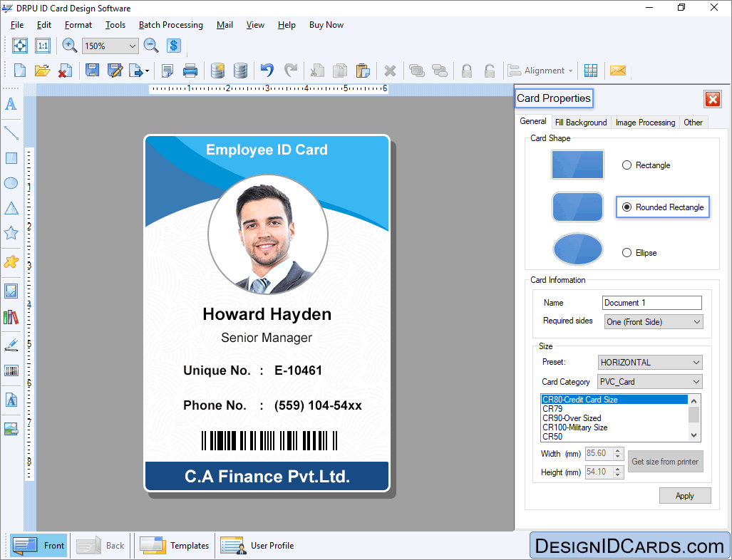Click the Front side button

[x=38, y=546]
